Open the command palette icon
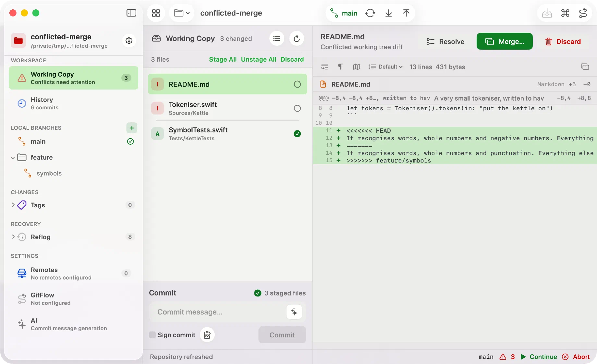The height and width of the screenshot is (364, 597). point(565,13)
